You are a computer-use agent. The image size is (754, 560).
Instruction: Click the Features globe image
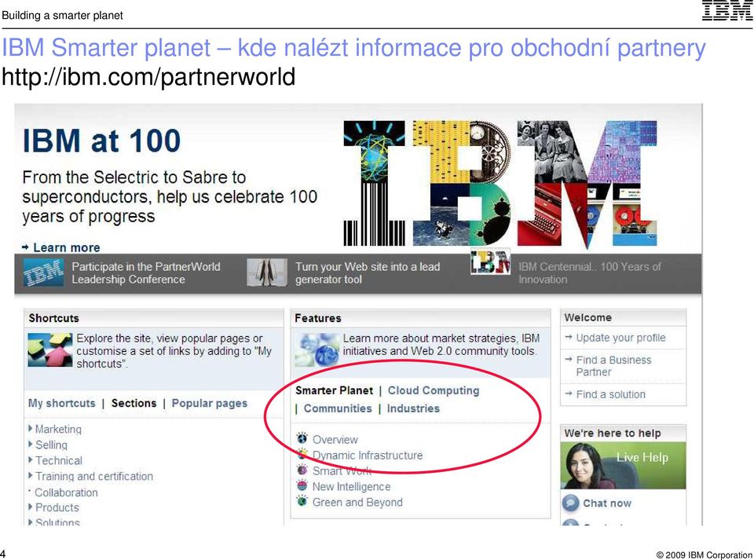(317, 350)
